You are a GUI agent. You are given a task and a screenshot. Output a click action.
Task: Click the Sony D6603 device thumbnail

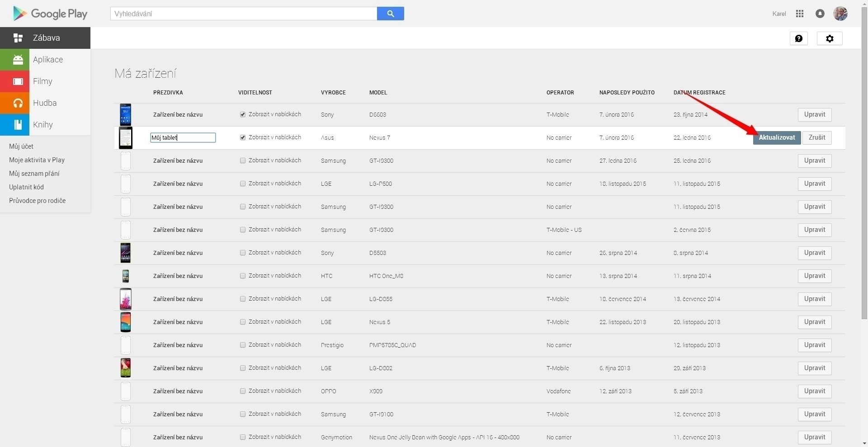(x=126, y=115)
